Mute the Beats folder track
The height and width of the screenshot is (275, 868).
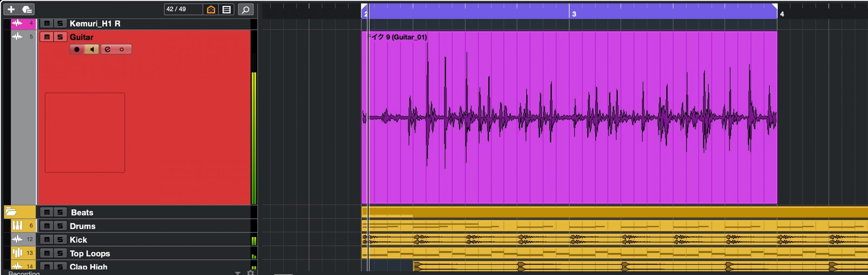tap(47, 212)
